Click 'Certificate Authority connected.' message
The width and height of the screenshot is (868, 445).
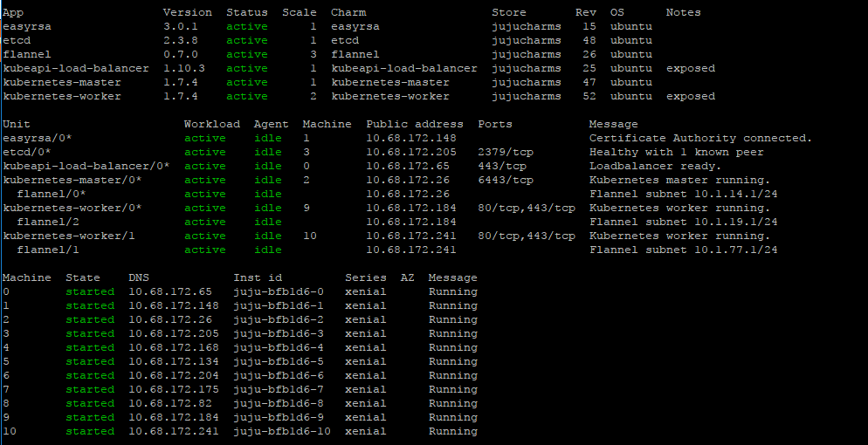(x=701, y=138)
